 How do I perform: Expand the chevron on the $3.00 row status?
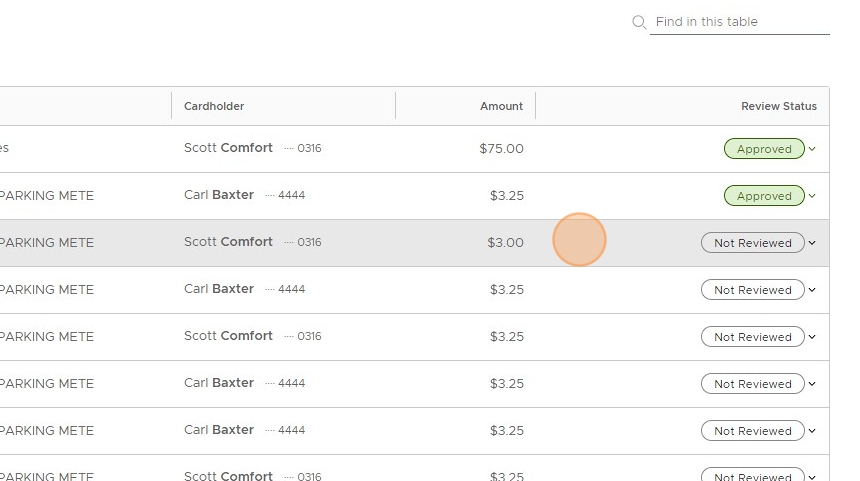click(812, 243)
